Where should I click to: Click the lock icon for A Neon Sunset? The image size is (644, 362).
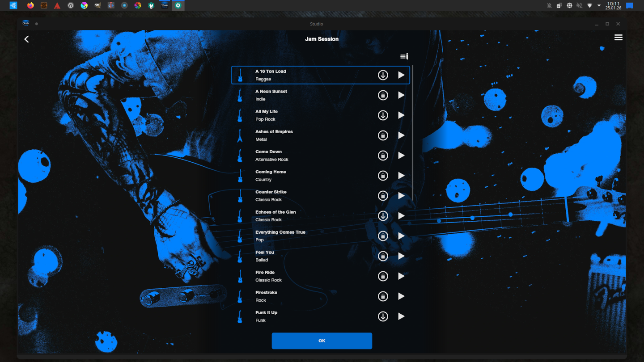tap(383, 95)
